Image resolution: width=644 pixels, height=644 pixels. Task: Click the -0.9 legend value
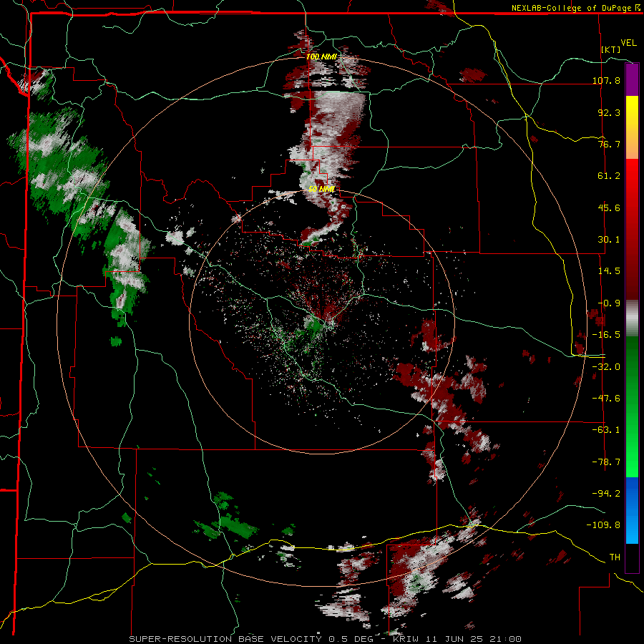click(x=609, y=303)
